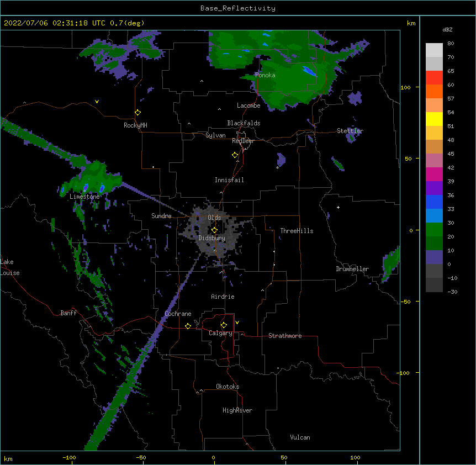Click the Sundre label
Image resolution: width=476 pixels, height=465 pixels.
(161, 216)
